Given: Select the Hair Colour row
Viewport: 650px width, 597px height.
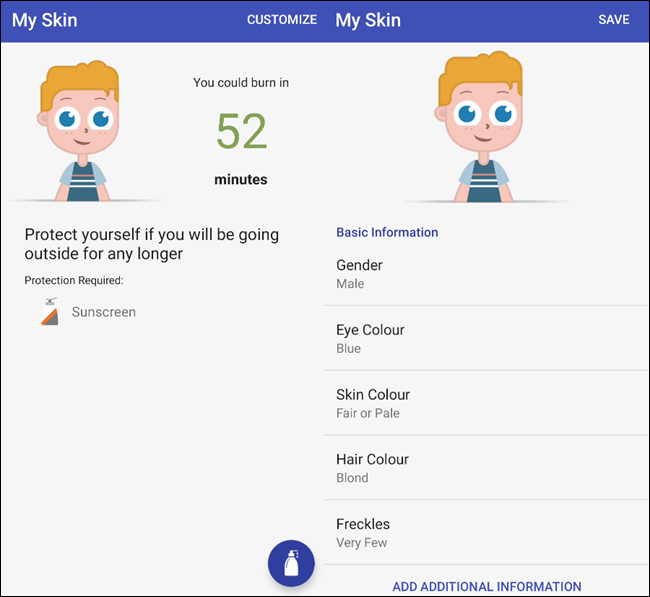Looking at the screenshot, I should 486,468.
